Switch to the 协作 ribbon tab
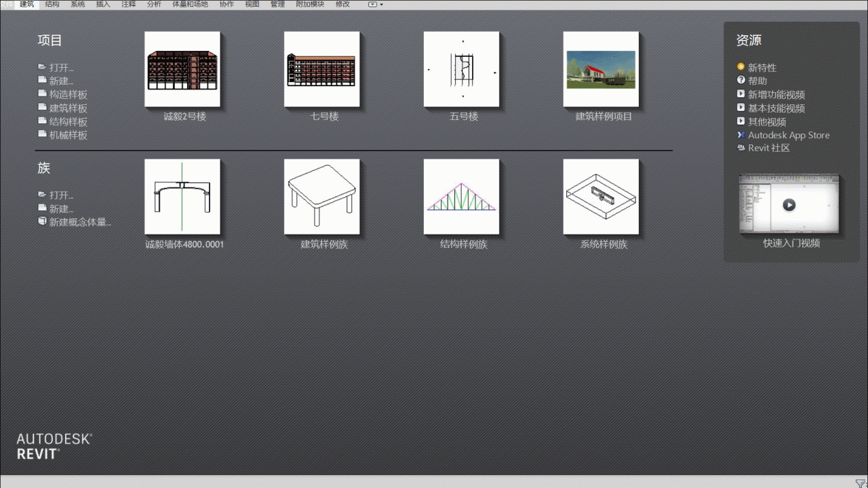The image size is (868, 488). [226, 4]
